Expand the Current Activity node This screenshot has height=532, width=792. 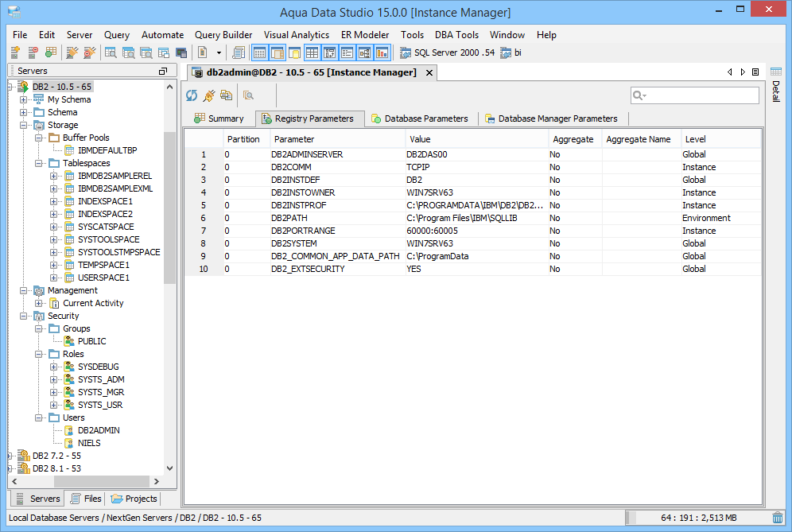click(38, 303)
